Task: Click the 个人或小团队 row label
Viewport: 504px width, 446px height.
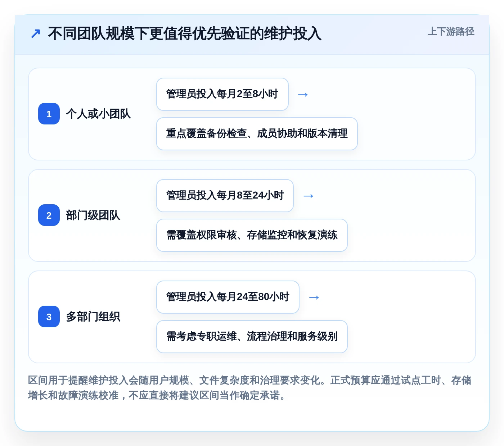Action: coord(98,114)
